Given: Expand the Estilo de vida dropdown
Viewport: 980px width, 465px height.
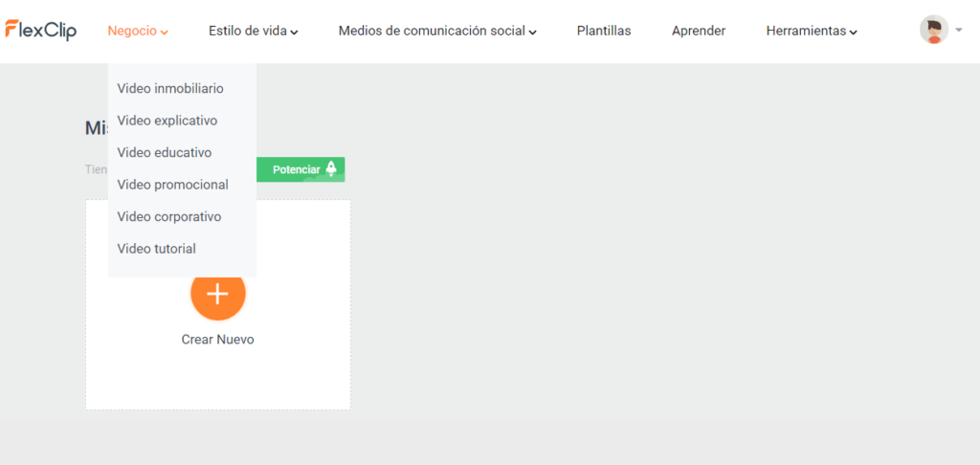Looking at the screenshot, I should pyautogui.click(x=253, y=31).
